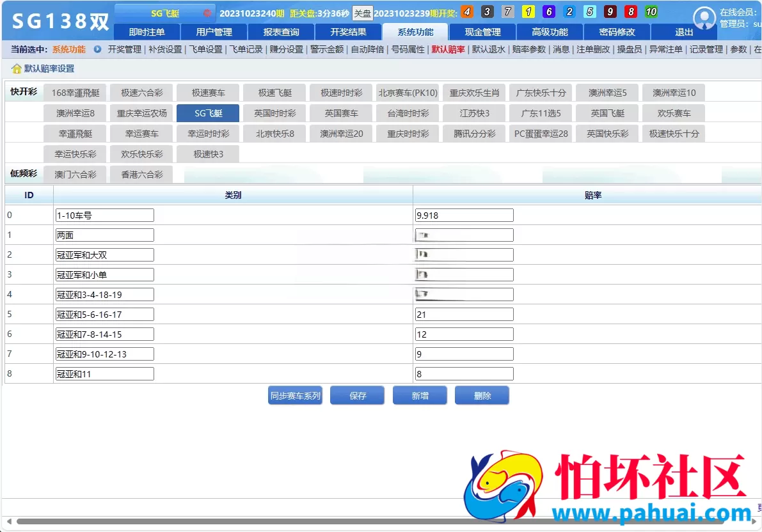Open the 开奖结果 menu
The width and height of the screenshot is (762, 532).
pyautogui.click(x=348, y=32)
